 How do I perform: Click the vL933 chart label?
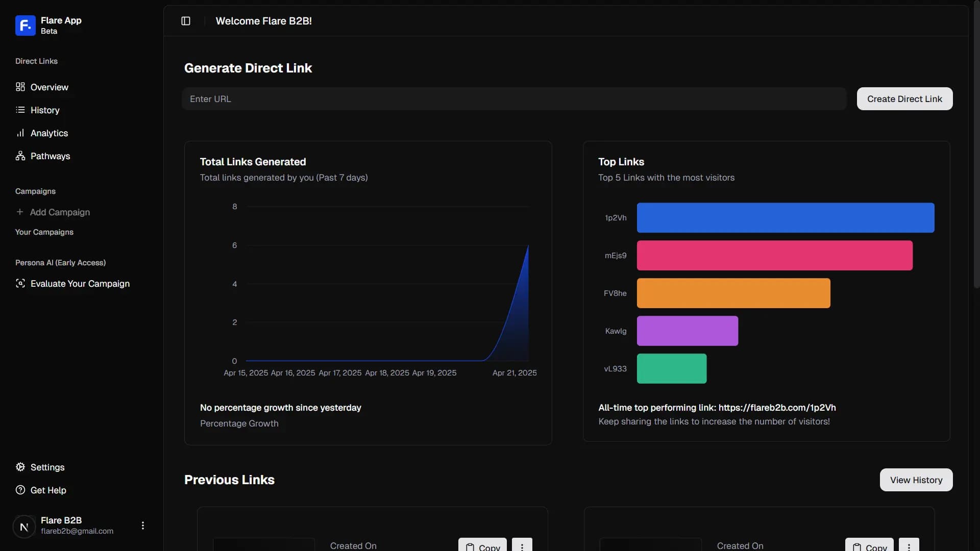[x=615, y=369]
